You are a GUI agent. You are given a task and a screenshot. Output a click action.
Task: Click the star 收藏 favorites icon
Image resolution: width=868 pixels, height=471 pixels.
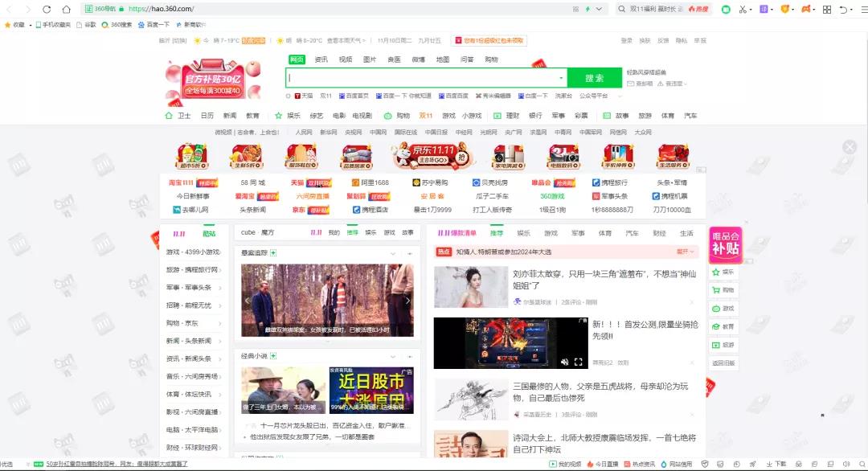(x=14, y=25)
